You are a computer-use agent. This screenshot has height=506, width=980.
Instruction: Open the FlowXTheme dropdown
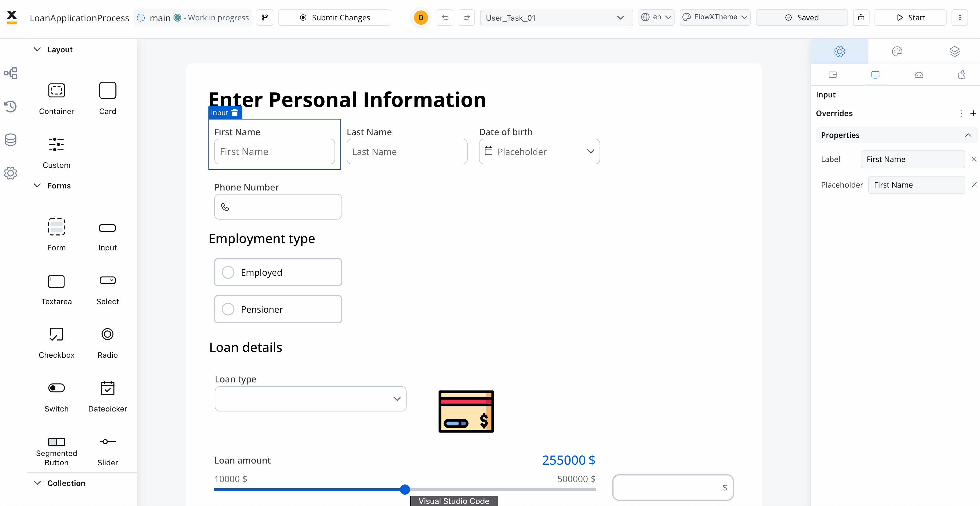click(715, 17)
